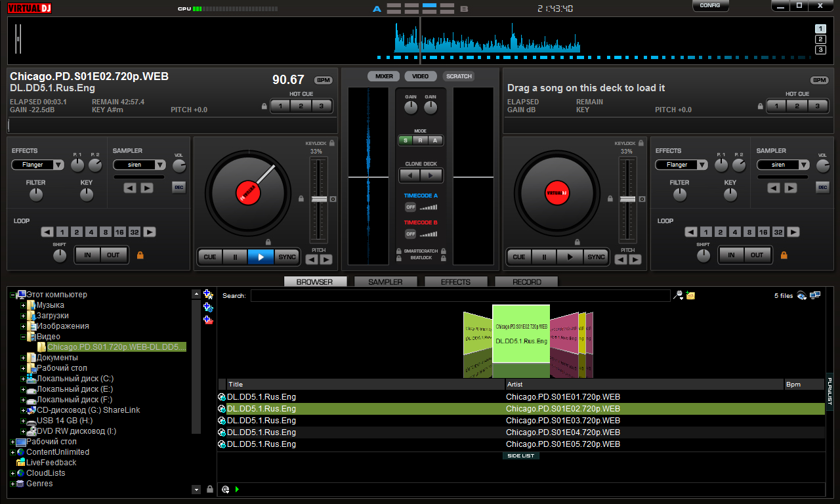
Task: Show the SCRATCH panel
Action: coord(459,76)
